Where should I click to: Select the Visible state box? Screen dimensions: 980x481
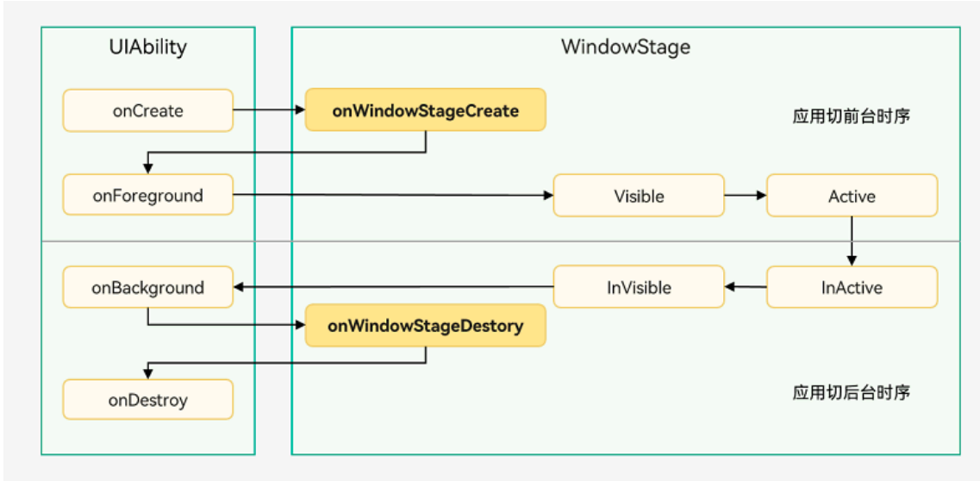[639, 196]
